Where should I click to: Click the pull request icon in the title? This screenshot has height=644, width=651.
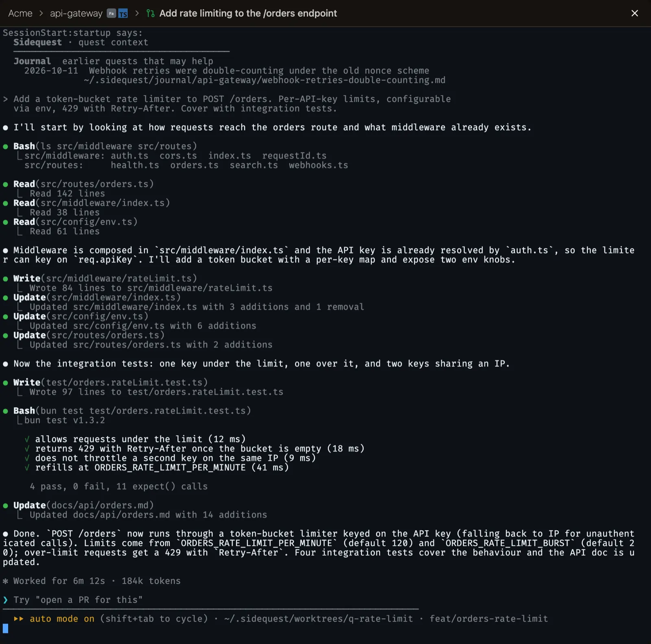151,13
